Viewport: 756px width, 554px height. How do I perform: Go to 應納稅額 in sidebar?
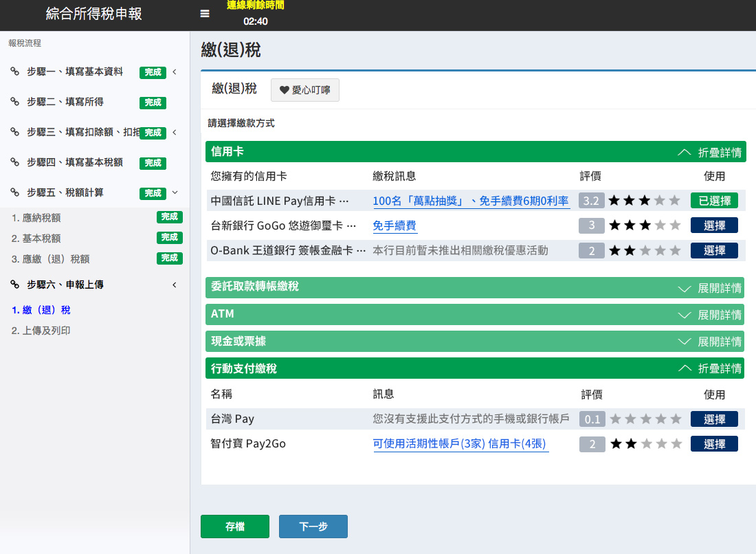36,218
